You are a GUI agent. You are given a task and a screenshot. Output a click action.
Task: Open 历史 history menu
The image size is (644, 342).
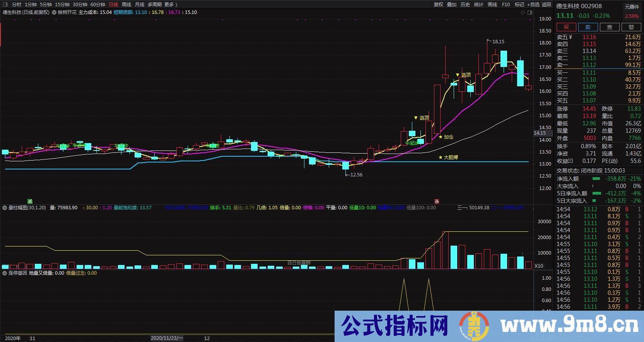[x=465, y=5]
